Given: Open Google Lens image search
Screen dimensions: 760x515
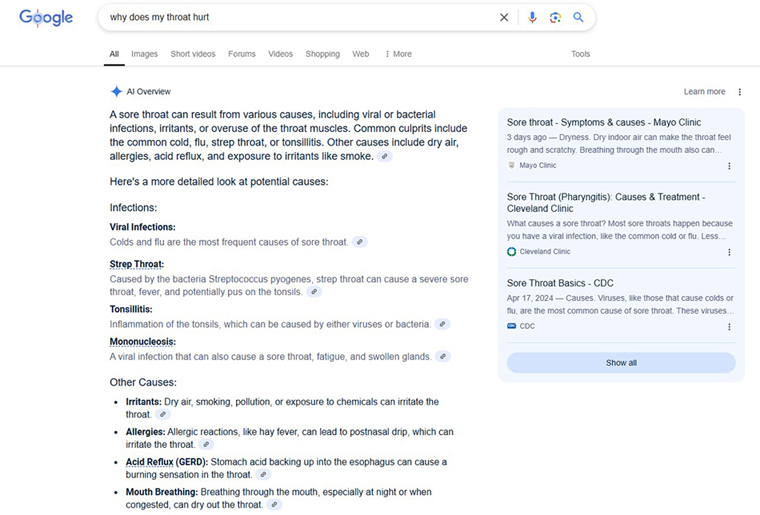Looking at the screenshot, I should pyautogui.click(x=555, y=17).
